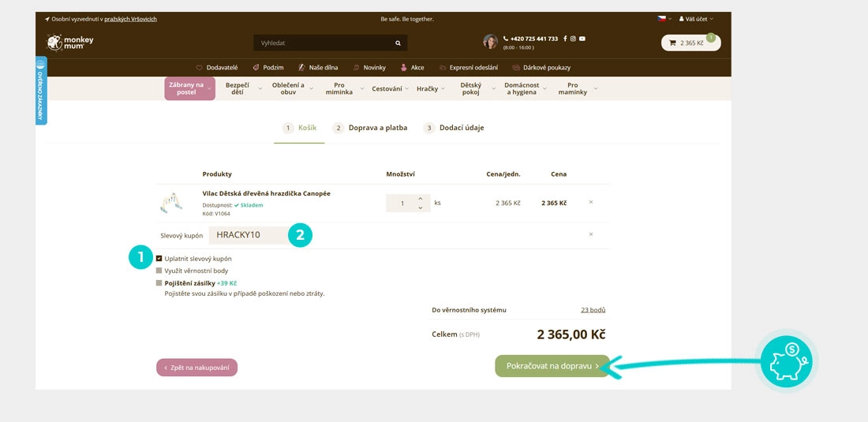Open the Instagram social icon
The width and height of the screenshot is (868, 422).
[574, 39]
